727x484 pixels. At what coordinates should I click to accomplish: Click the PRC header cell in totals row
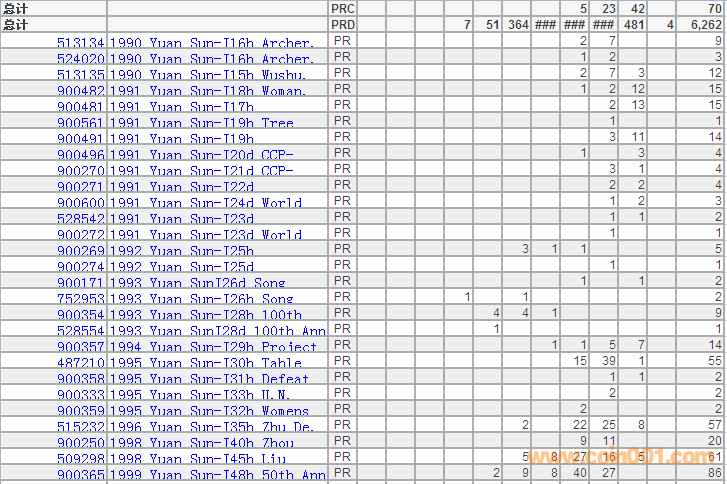coord(342,8)
